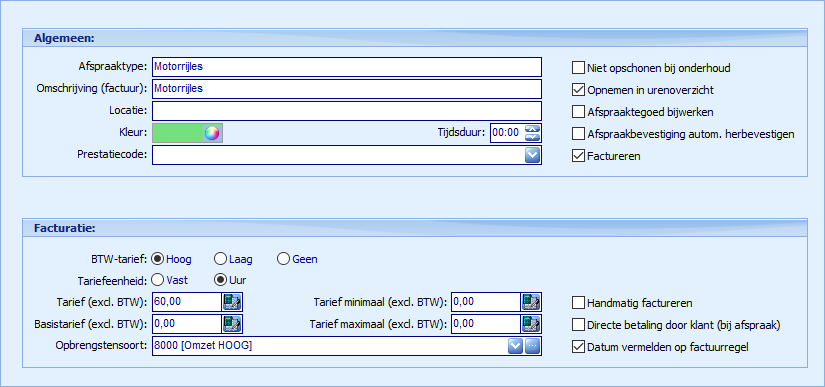This screenshot has height=387, width=825.
Task: Open calculator icon next to Tarief minimaal
Action: 531,302
